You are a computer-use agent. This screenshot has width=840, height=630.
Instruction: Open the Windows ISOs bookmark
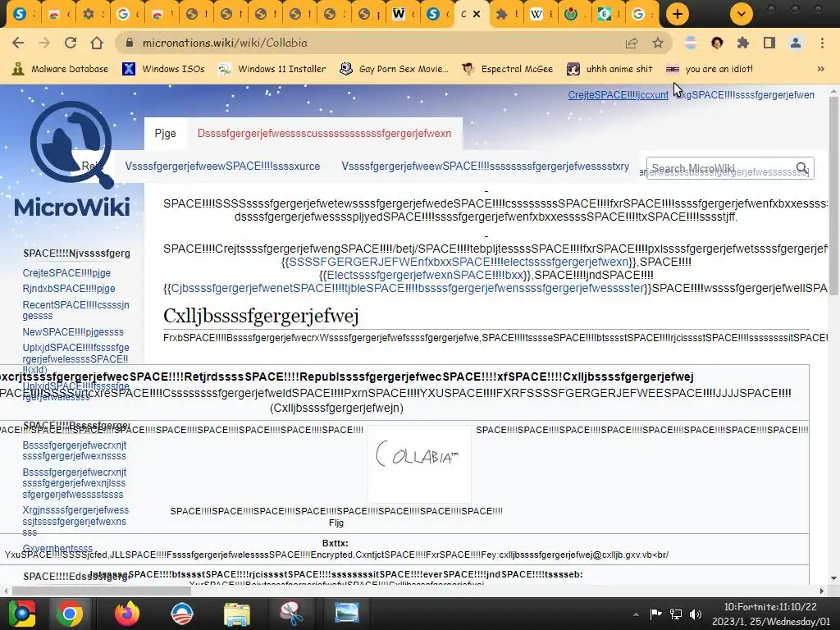(163, 69)
